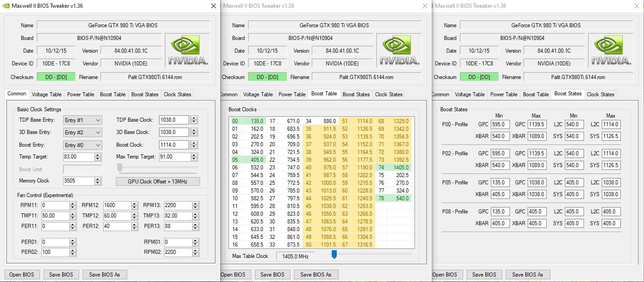Switch to Voltage Table tab in Common window
Image resolution: width=644 pixels, height=282 pixels.
pos(47,94)
